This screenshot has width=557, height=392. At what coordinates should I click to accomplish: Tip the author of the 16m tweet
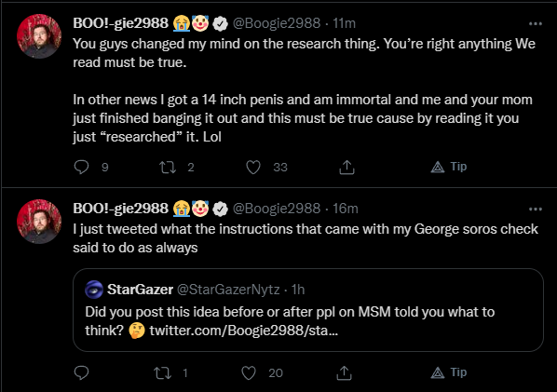point(449,372)
